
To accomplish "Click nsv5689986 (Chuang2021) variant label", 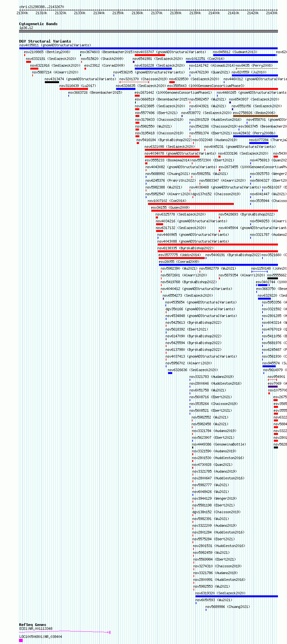I will 228,607.
